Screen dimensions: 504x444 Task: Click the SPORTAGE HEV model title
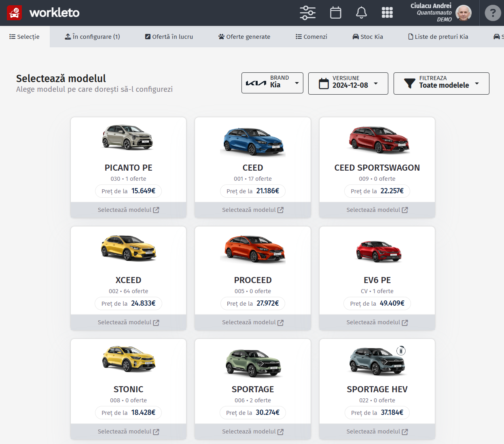pos(377,389)
